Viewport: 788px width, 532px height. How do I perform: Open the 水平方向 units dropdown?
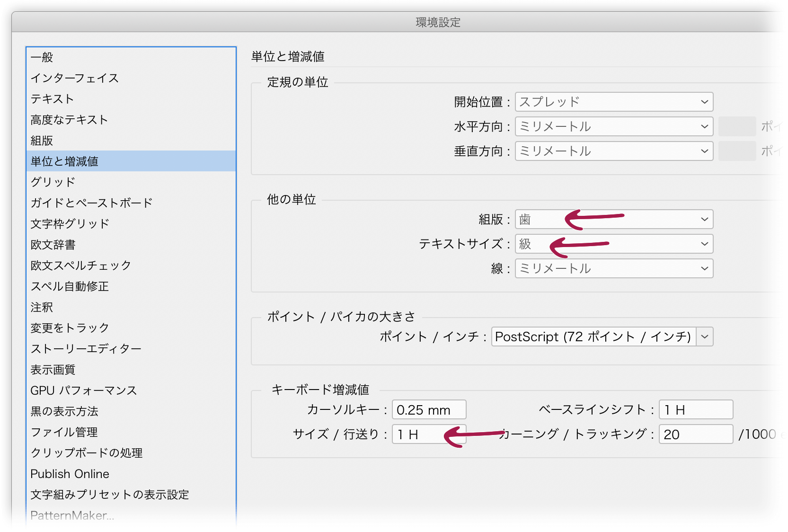coord(613,126)
